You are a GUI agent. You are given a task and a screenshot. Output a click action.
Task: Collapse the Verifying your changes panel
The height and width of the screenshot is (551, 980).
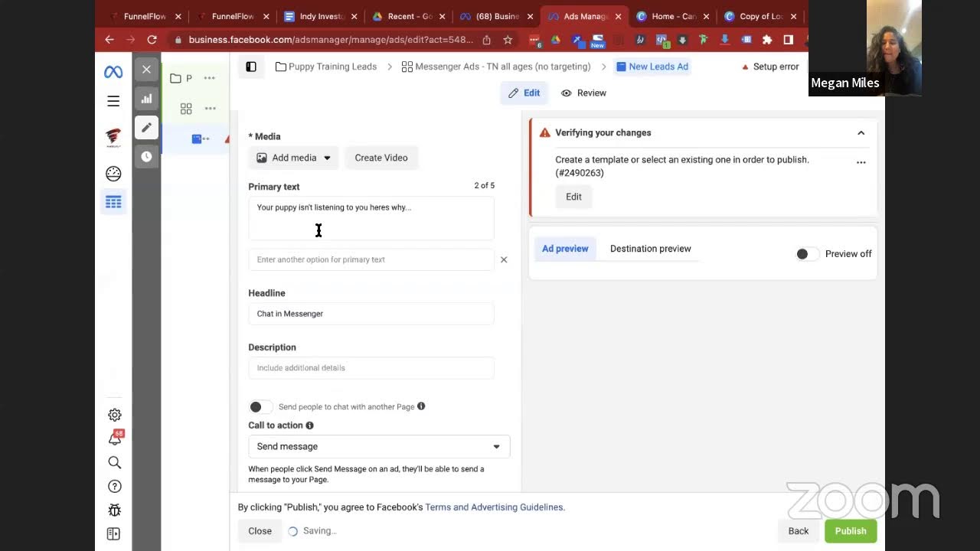coord(861,133)
